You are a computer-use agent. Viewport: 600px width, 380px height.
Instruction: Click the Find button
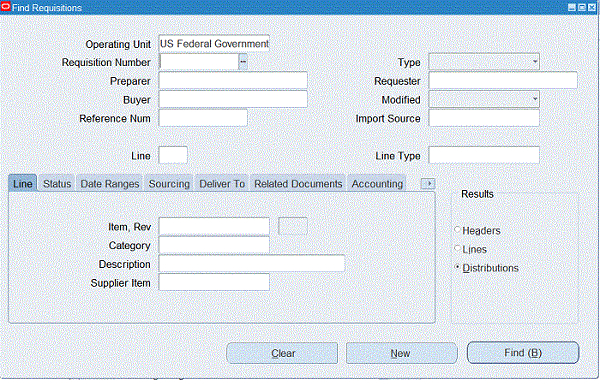tap(523, 352)
